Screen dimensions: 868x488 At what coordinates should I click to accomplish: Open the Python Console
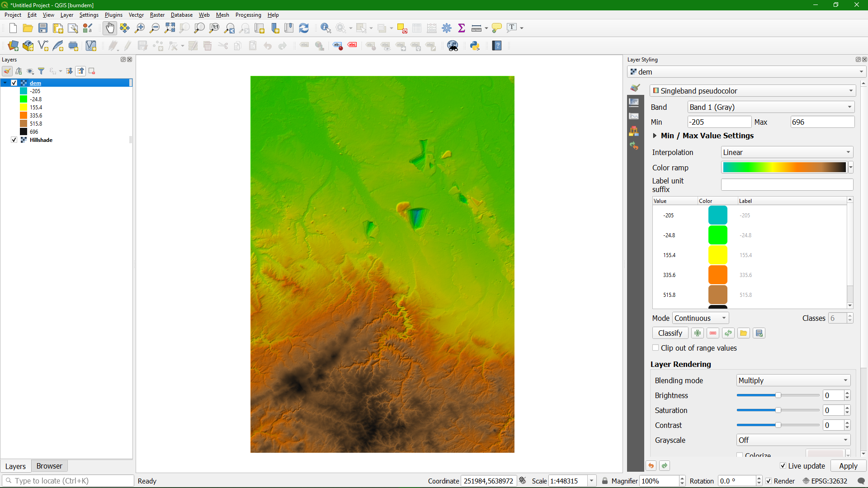475,46
